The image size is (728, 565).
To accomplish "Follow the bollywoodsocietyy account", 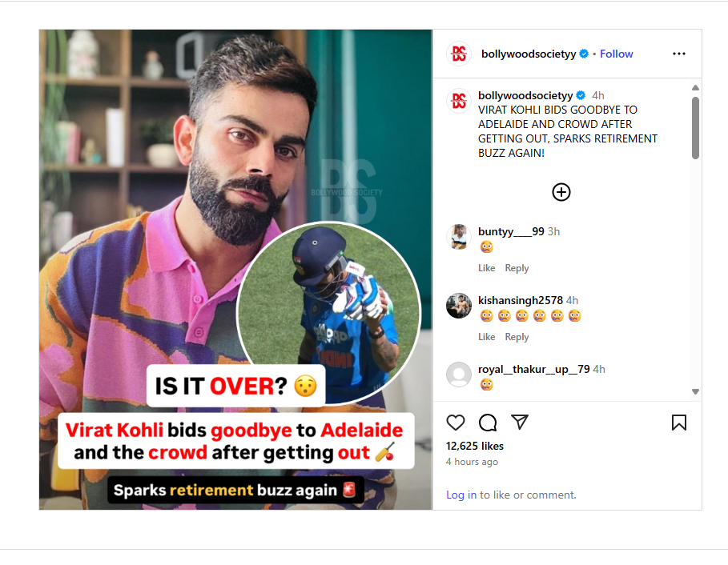I will [x=616, y=54].
